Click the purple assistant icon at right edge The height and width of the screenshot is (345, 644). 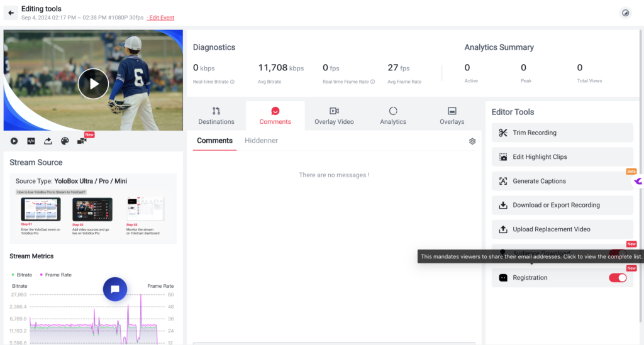click(638, 181)
